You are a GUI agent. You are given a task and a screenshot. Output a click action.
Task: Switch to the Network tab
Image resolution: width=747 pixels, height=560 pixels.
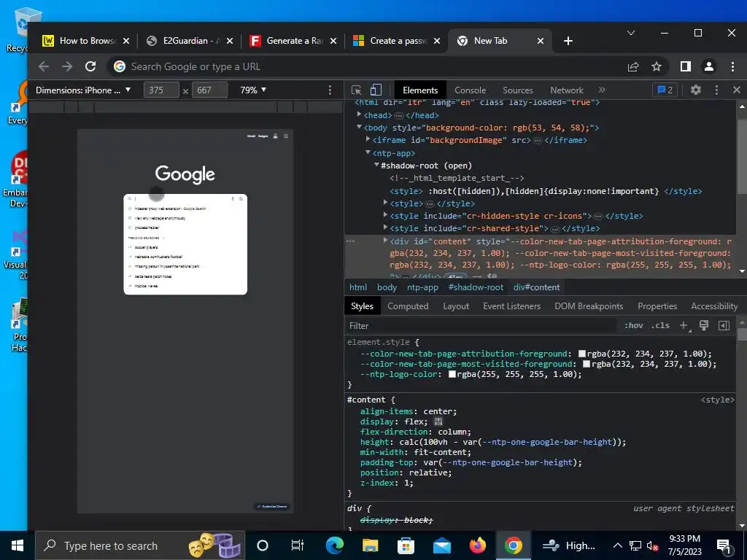(x=566, y=90)
